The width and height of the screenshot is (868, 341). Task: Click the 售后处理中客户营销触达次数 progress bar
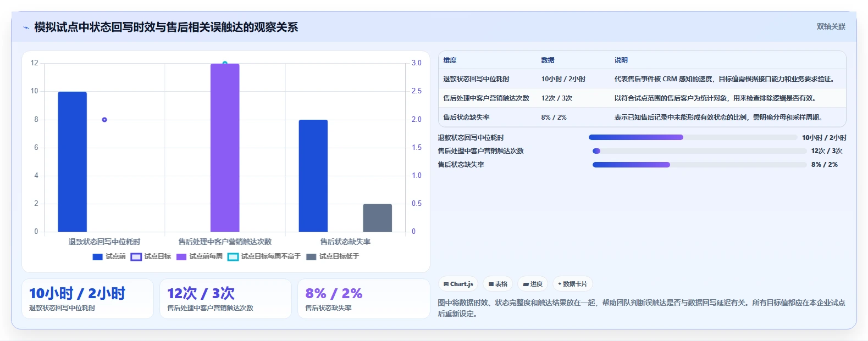coord(699,151)
